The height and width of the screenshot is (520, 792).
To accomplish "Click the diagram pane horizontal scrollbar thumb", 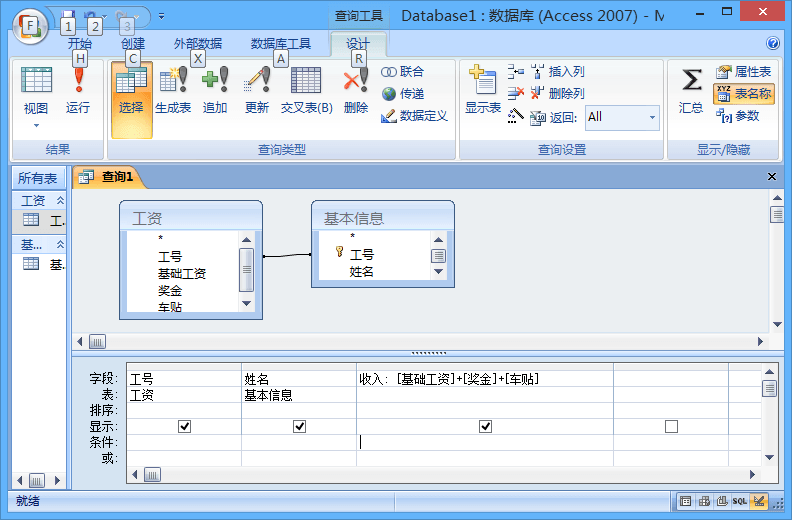I will 97,342.
